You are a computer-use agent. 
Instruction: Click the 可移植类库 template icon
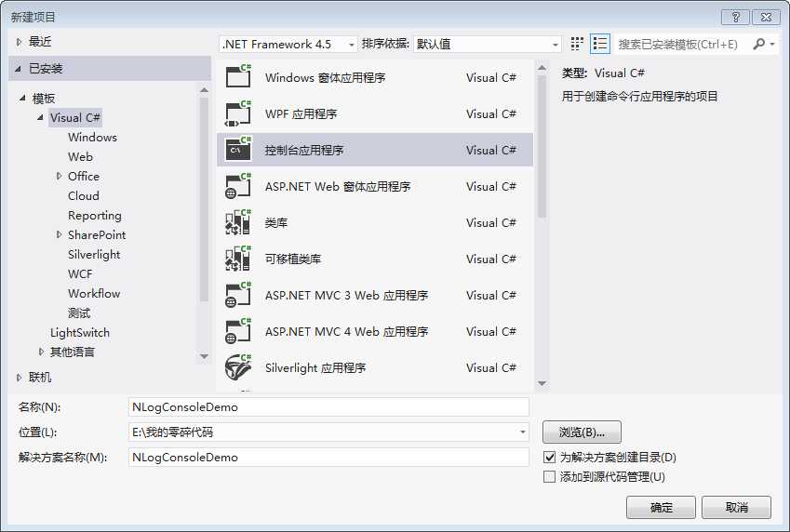click(x=238, y=259)
